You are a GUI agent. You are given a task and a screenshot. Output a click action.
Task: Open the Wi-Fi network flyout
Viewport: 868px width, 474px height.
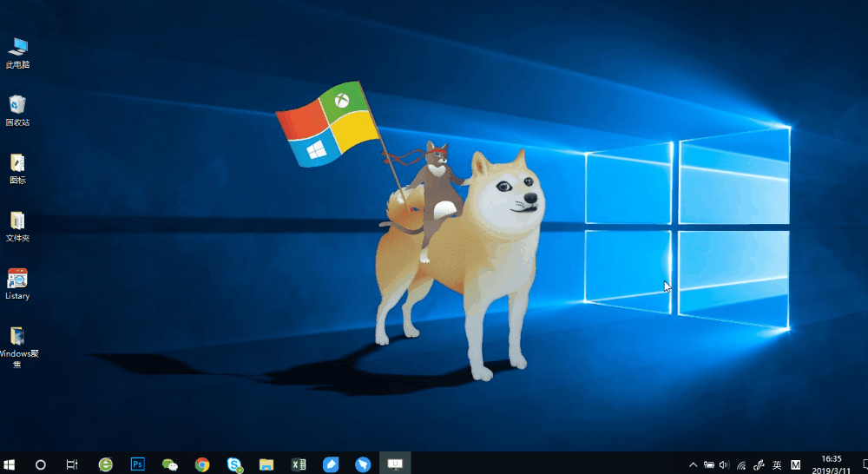pos(741,465)
